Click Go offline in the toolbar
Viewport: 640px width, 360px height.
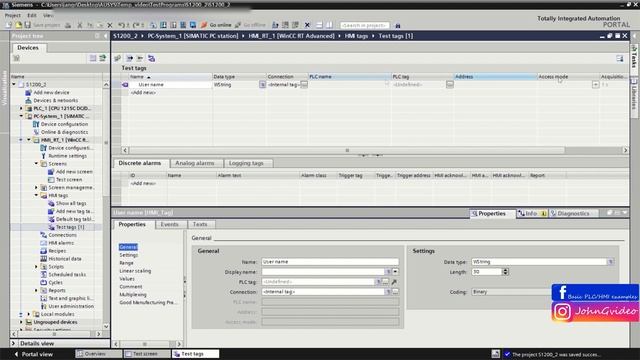[x=250, y=25]
